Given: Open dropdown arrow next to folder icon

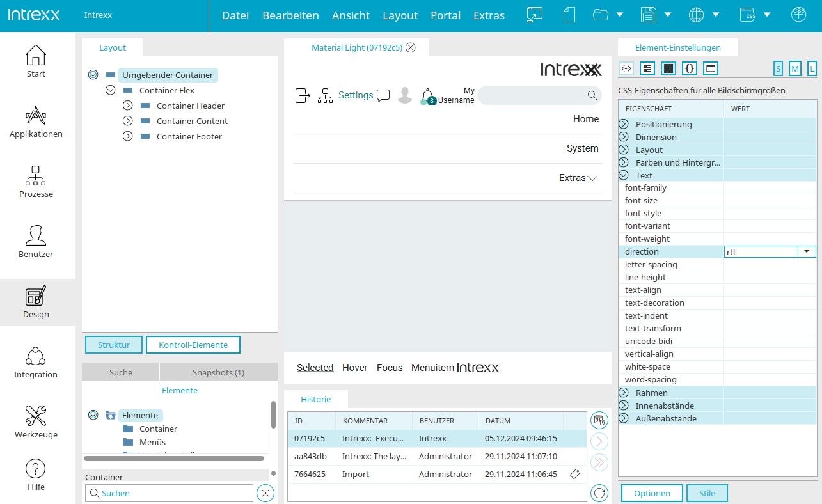Looking at the screenshot, I should pyautogui.click(x=619, y=15).
